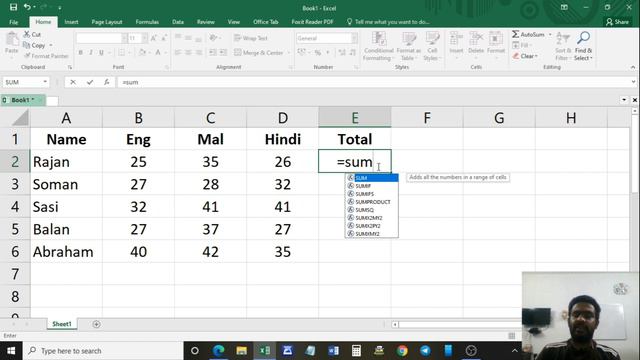The width and height of the screenshot is (640, 360).
Task: Click the Hindi header cell
Action: pos(282,139)
